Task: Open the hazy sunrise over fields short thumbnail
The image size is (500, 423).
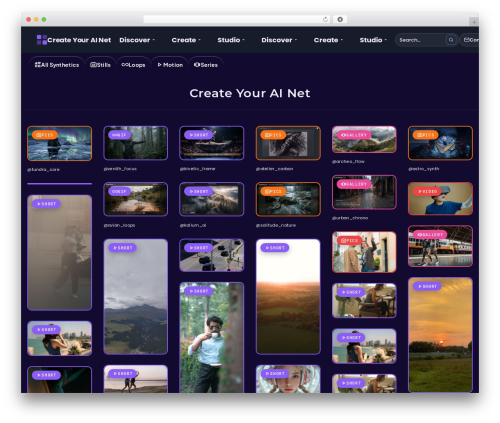Action: (288, 296)
